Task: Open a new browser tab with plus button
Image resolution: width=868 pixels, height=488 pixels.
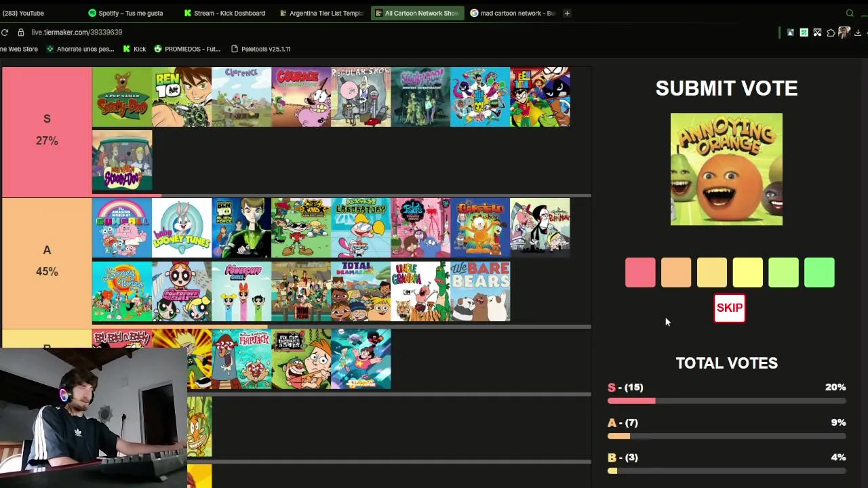Action: click(x=567, y=13)
